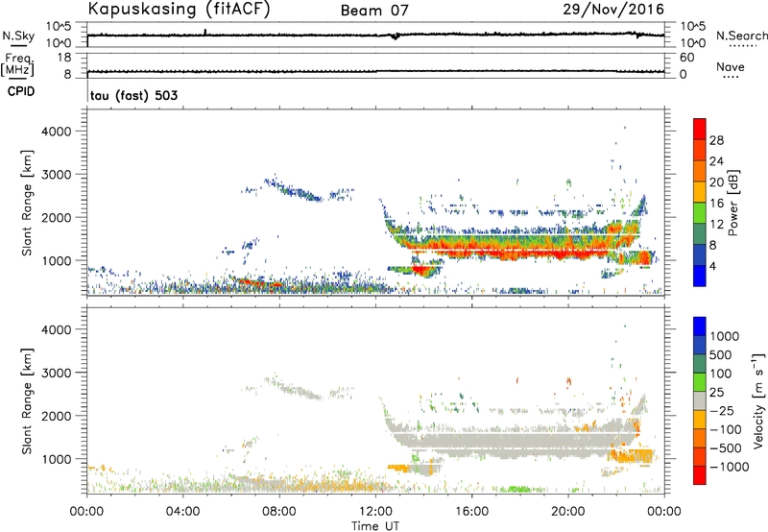Click green 12 dB segment of power colorbar
Viewport: 768px width, 532px height.
(x=700, y=213)
